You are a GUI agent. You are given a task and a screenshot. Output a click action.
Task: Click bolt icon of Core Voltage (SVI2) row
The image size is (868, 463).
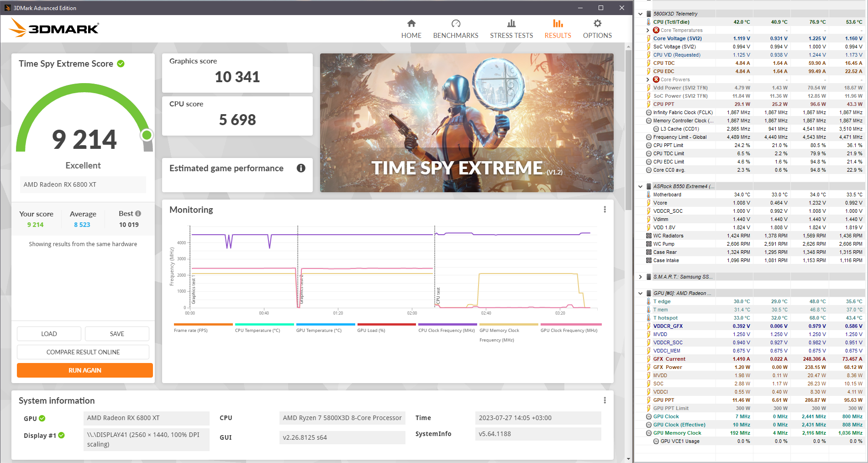click(x=648, y=38)
